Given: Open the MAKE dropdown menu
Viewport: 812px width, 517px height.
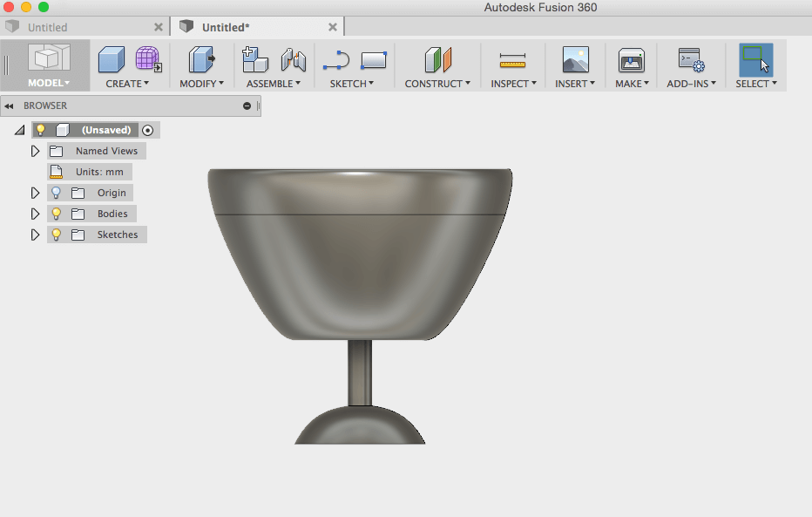Looking at the screenshot, I should tap(632, 84).
